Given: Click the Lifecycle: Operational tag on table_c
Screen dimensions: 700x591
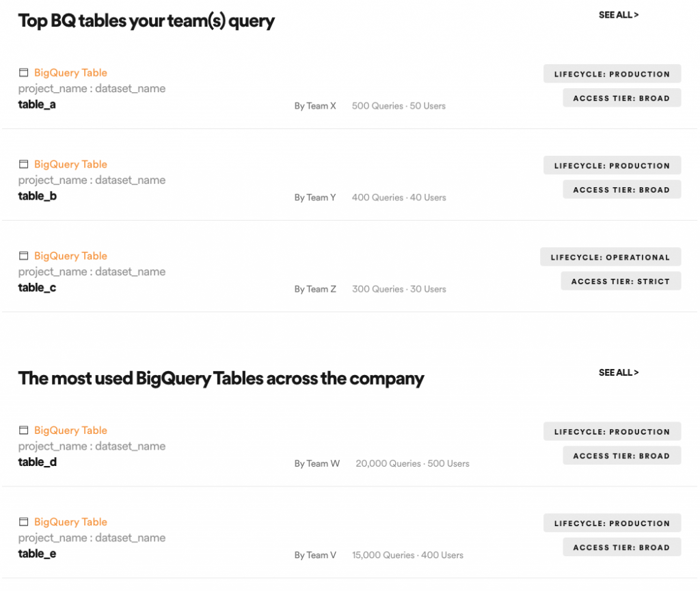Looking at the screenshot, I should 610,257.
